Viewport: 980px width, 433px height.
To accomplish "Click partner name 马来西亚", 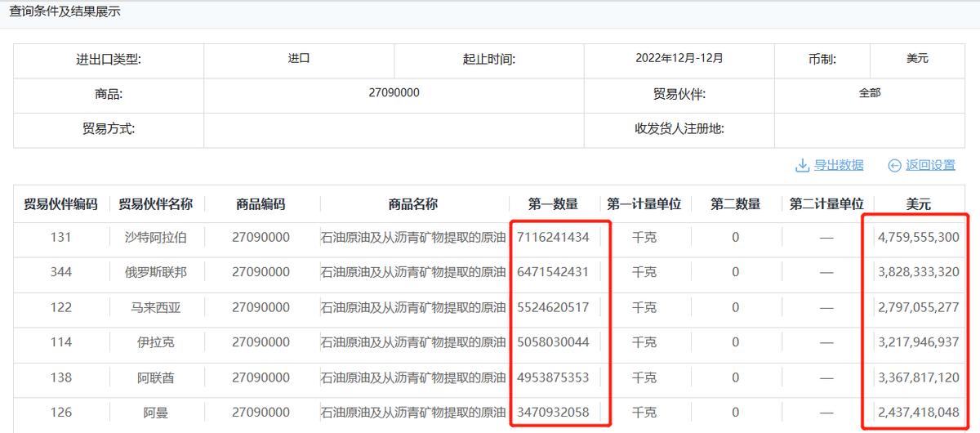I will tap(155, 307).
